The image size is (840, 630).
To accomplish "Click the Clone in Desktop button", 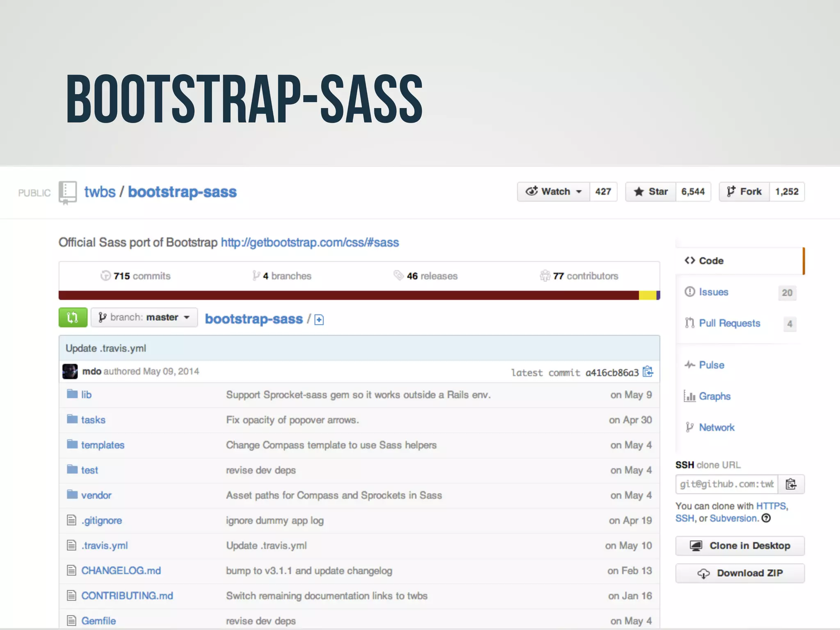I will tap(740, 546).
